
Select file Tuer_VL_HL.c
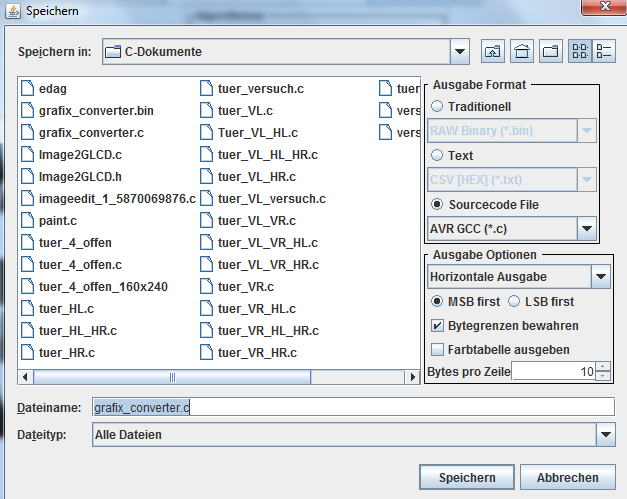click(249, 132)
